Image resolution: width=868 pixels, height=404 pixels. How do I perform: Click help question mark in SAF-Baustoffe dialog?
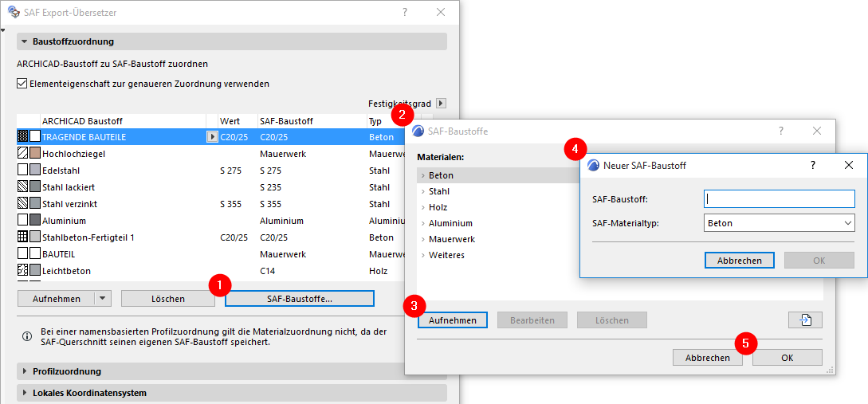click(781, 131)
